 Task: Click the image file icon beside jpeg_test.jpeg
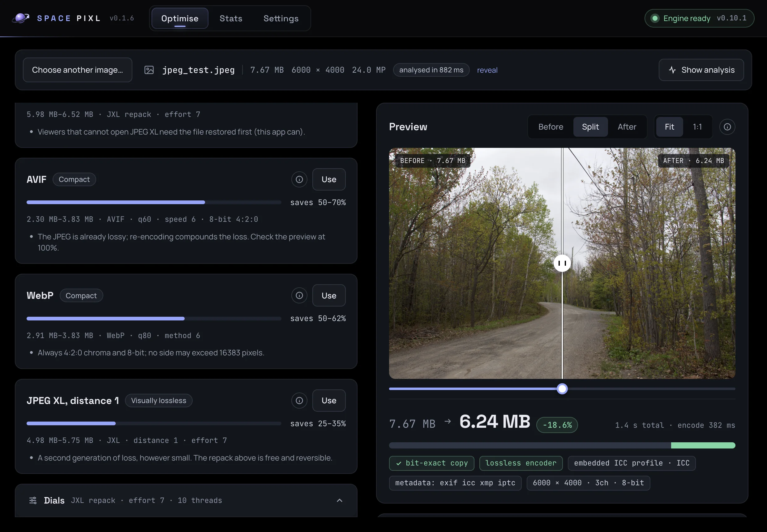149,70
